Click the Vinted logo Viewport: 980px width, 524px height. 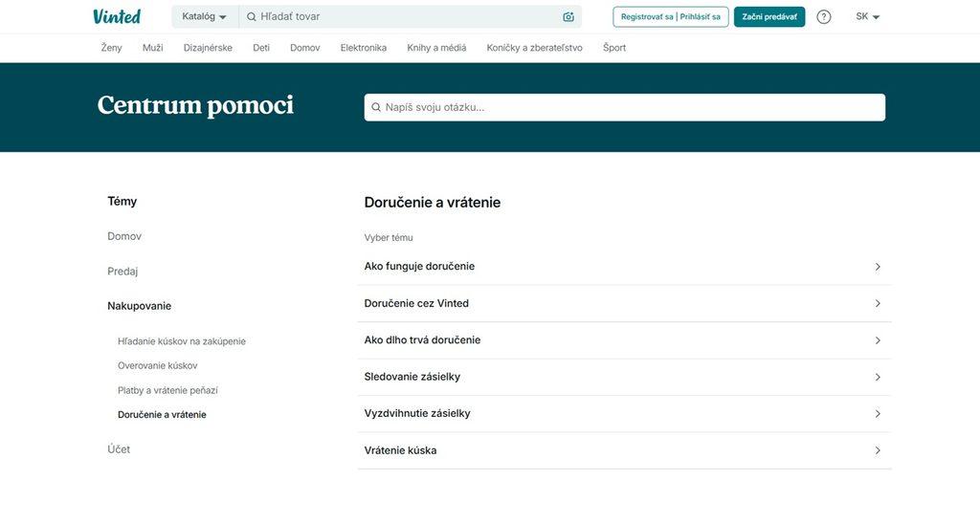pos(117,16)
